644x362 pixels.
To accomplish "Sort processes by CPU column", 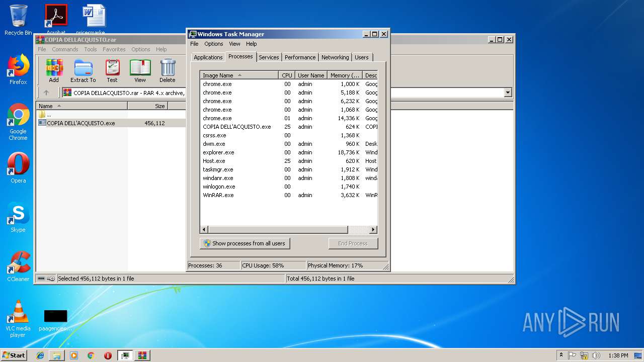I will [287, 75].
